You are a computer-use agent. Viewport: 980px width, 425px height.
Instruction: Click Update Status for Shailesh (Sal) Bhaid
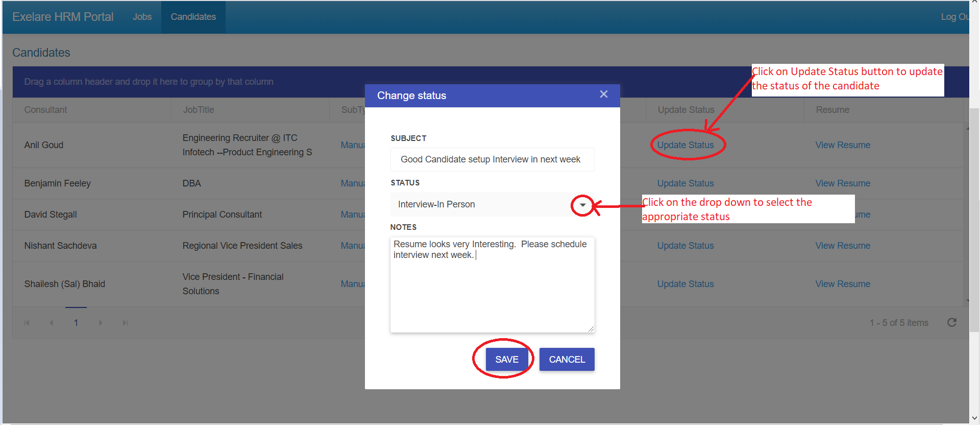pos(685,284)
